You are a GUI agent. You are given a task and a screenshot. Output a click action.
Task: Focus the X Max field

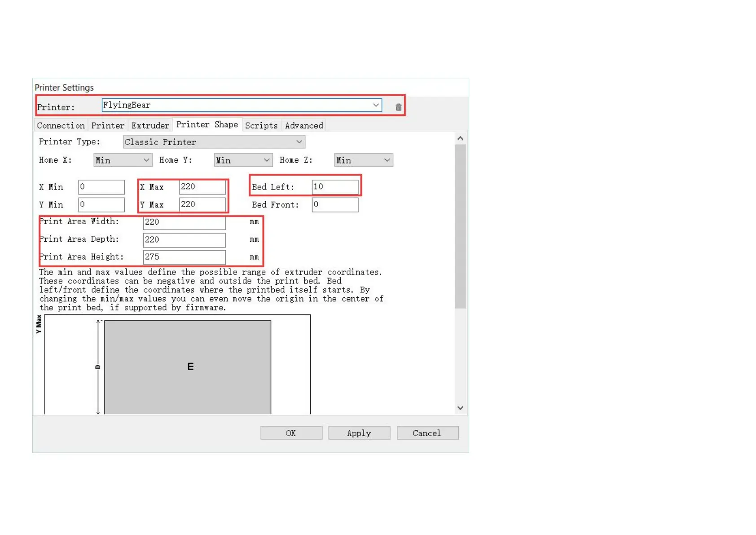(202, 187)
